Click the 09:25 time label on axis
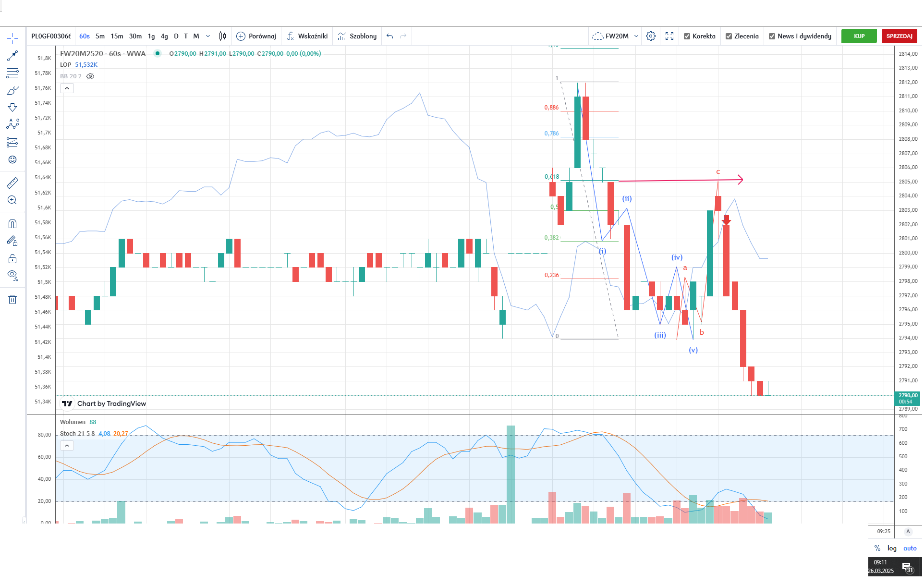This screenshot has height=585, width=924. coord(884,531)
